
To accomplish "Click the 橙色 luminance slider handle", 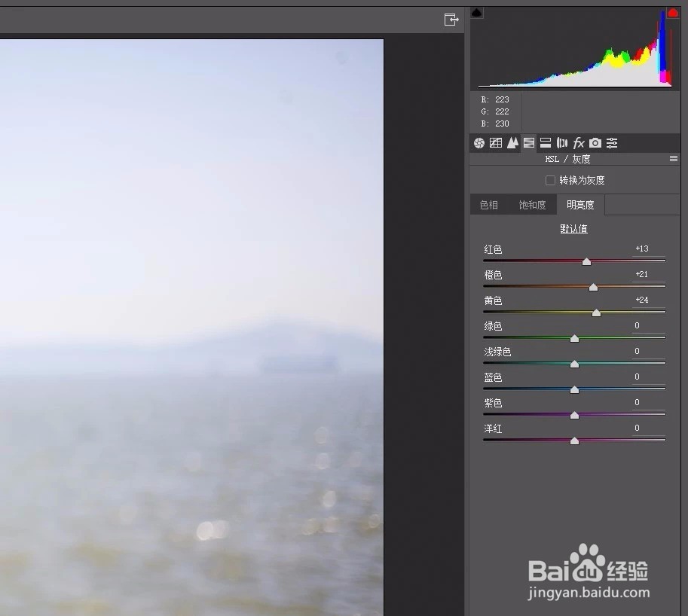I will (593, 287).
